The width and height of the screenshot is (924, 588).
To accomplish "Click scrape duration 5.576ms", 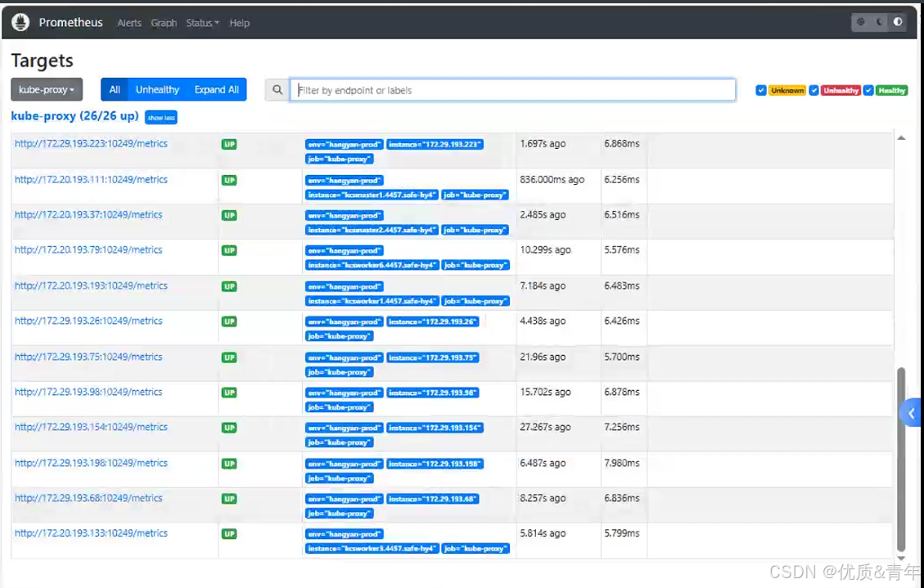I will (622, 250).
